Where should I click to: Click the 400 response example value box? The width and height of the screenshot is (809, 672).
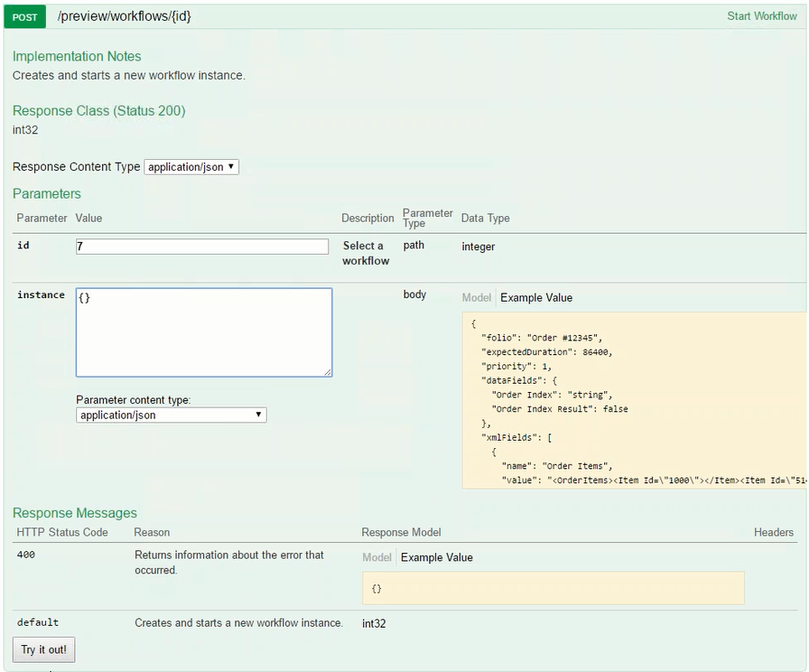[x=553, y=588]
